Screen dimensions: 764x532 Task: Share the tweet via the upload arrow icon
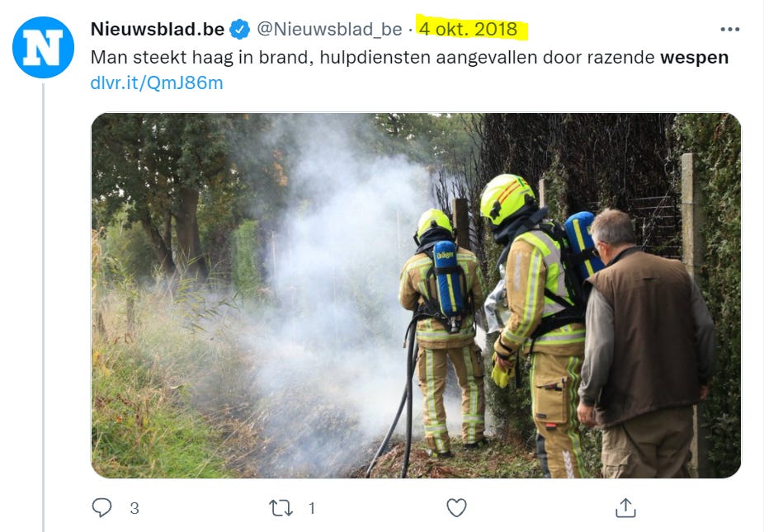(x=625, y=507)
